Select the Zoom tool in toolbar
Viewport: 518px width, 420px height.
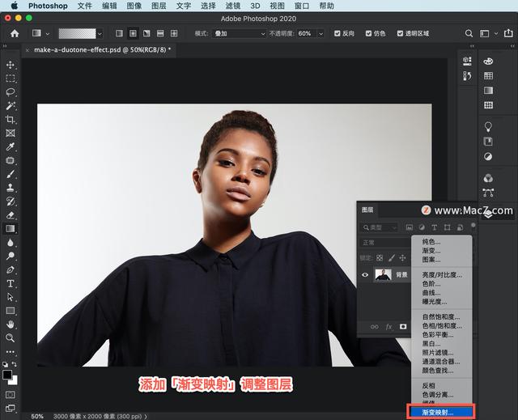(x=11, y=337)
